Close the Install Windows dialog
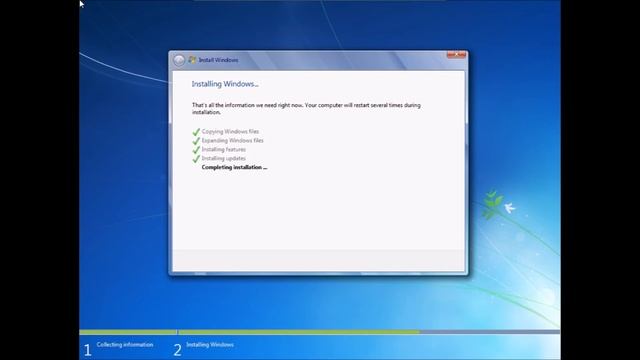Screen dimensions: 640x360 point(456,54)
